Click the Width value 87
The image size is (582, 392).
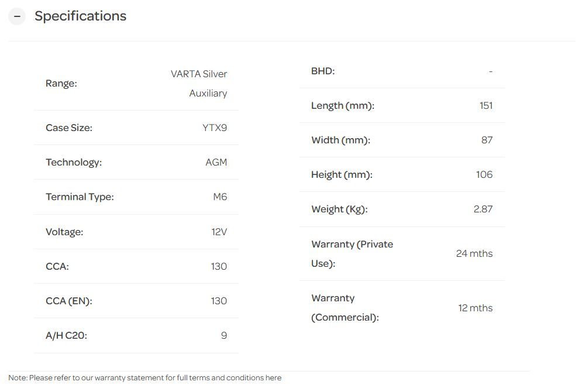[487, 140]
